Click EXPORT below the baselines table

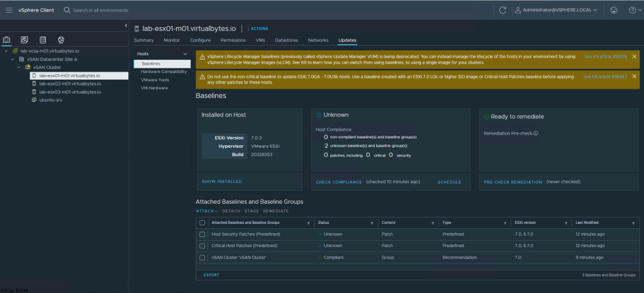coord(211,275)
